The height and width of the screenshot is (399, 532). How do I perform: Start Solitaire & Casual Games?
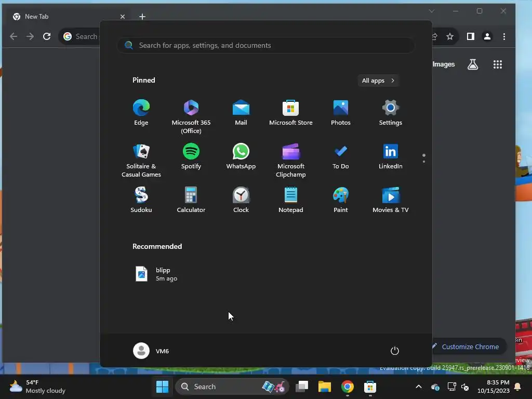141,161
